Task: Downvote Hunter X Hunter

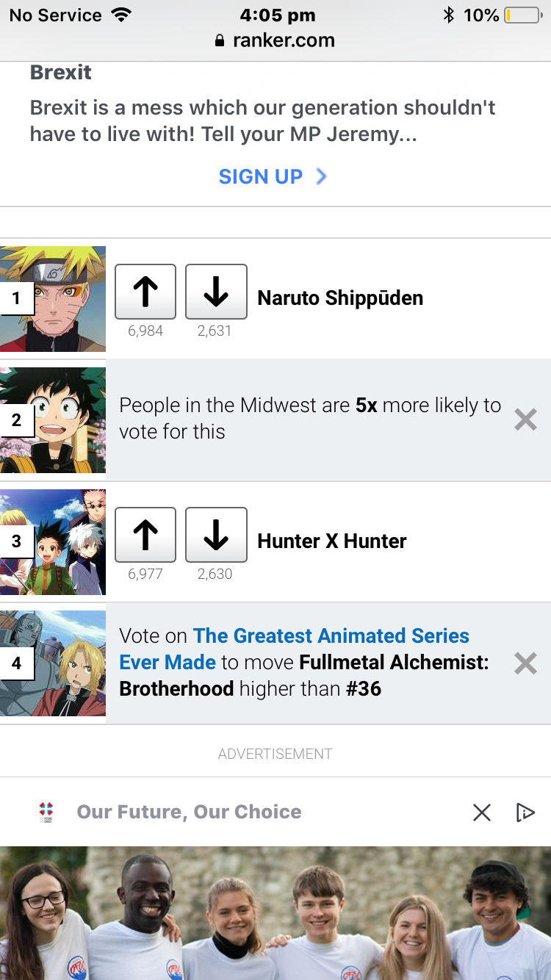Action: pyautogui.click(x=216, y=535)
